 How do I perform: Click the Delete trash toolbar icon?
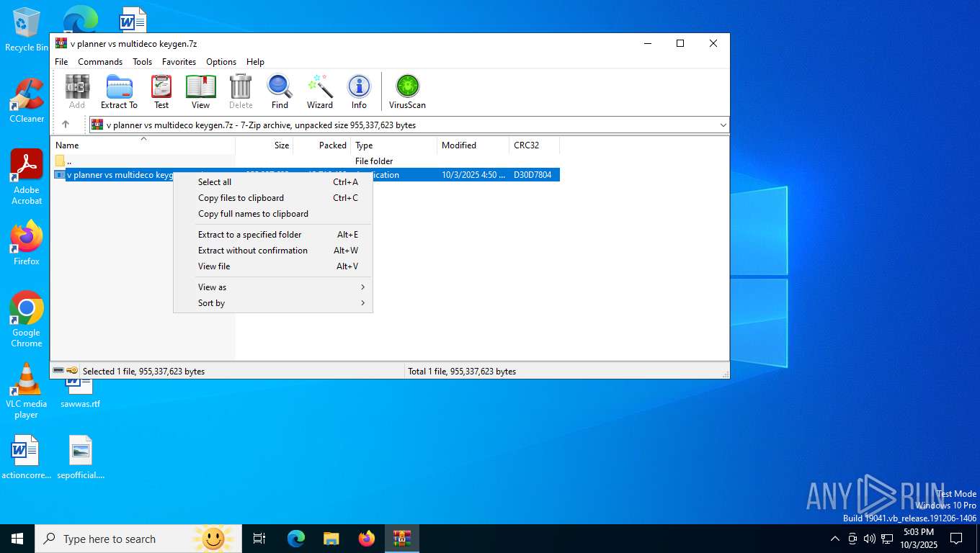click(241, 91)
